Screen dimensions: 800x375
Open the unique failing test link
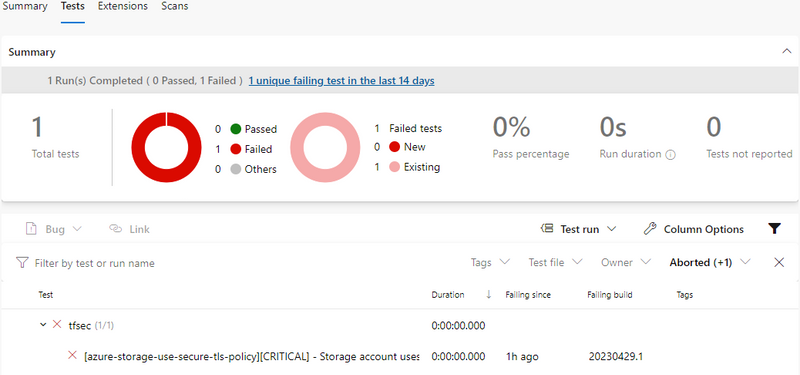pyautogui.click(x=341, y=81)
